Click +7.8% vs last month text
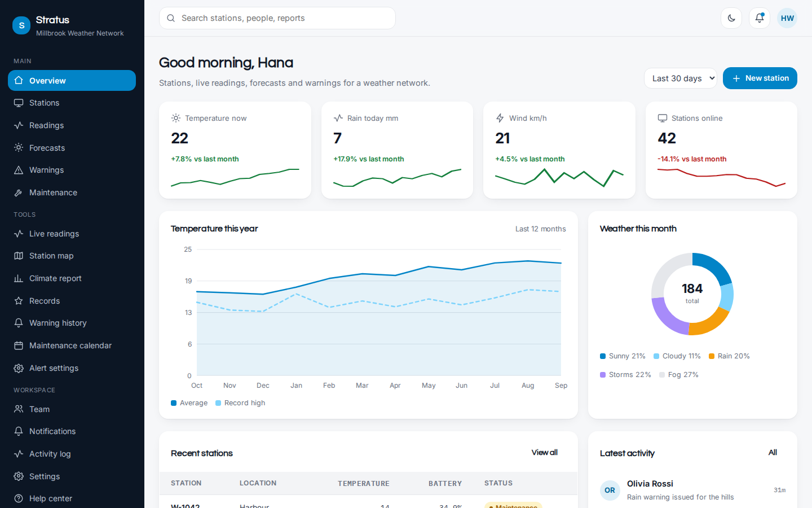Image resolution: width=812 pixels, height=508 pixels. 205,159
